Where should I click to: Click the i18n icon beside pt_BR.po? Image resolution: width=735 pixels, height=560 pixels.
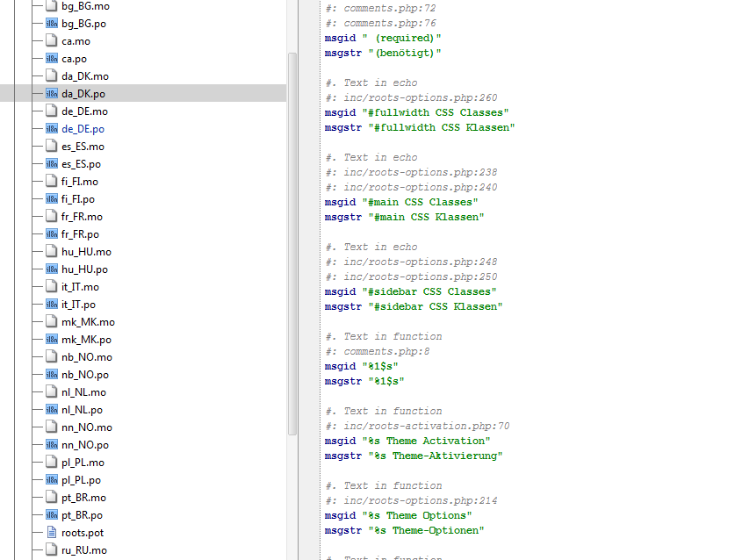tap(51, 515)
